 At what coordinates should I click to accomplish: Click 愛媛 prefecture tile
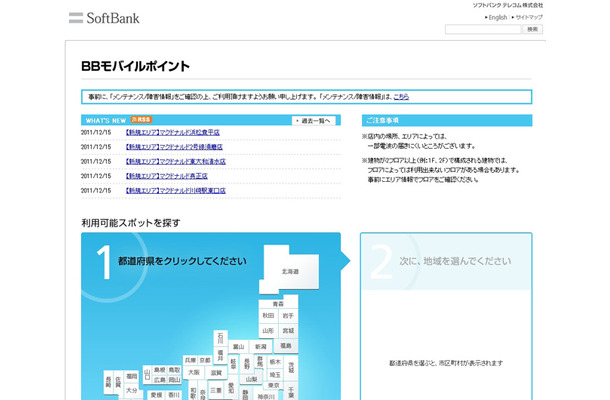tap(156, 395)
